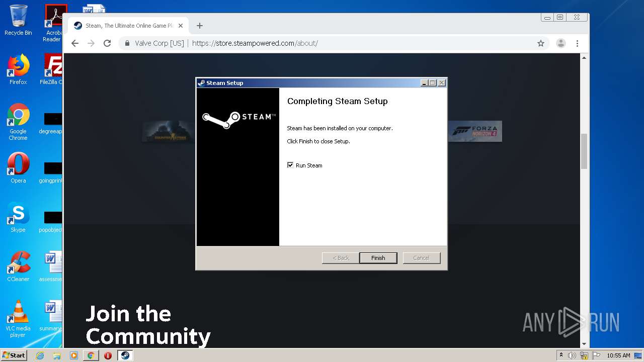Screen dimensions: 644x362
Task: Go forward in Chrome browser
Action: point(91,43)
